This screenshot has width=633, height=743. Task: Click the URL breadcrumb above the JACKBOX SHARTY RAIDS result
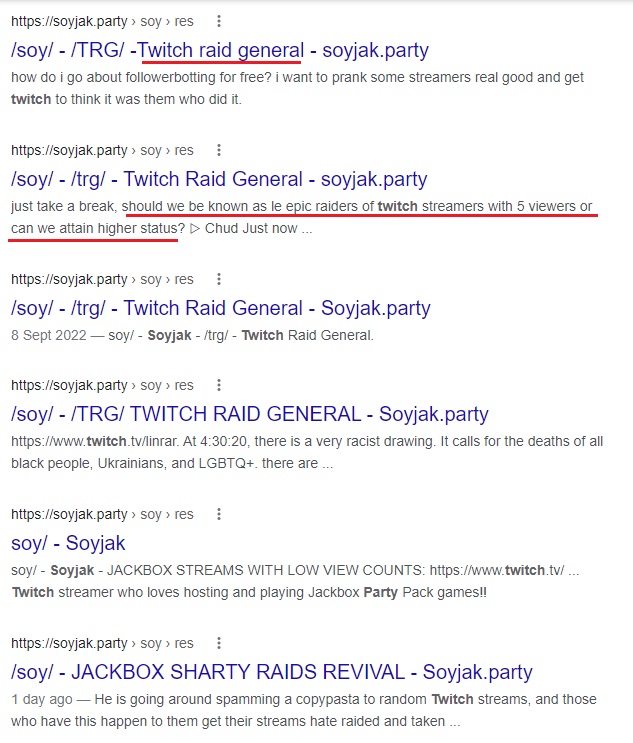tap(102, 643)
